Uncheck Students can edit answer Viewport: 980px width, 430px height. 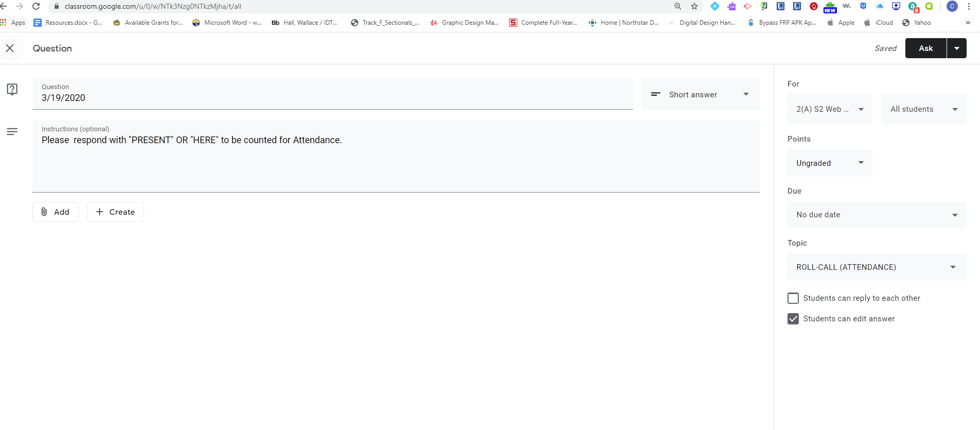(x=793, y=319)
